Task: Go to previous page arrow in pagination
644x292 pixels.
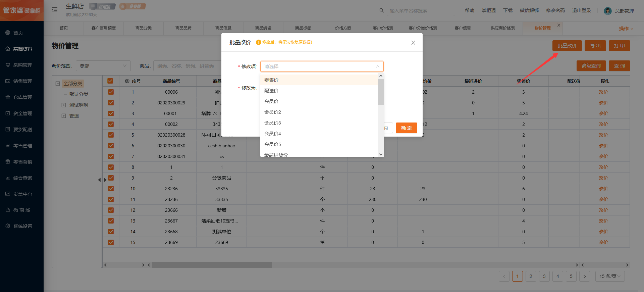Action: click(x=504, y=276)
